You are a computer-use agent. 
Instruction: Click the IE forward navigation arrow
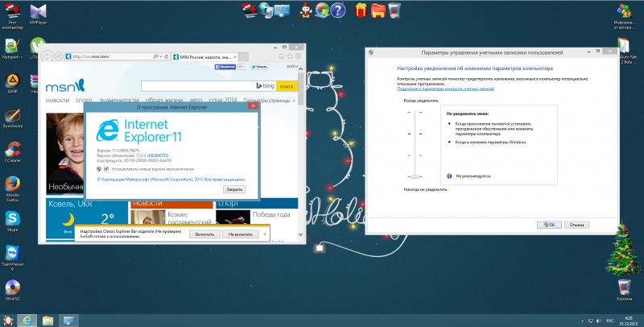[59, 56]
